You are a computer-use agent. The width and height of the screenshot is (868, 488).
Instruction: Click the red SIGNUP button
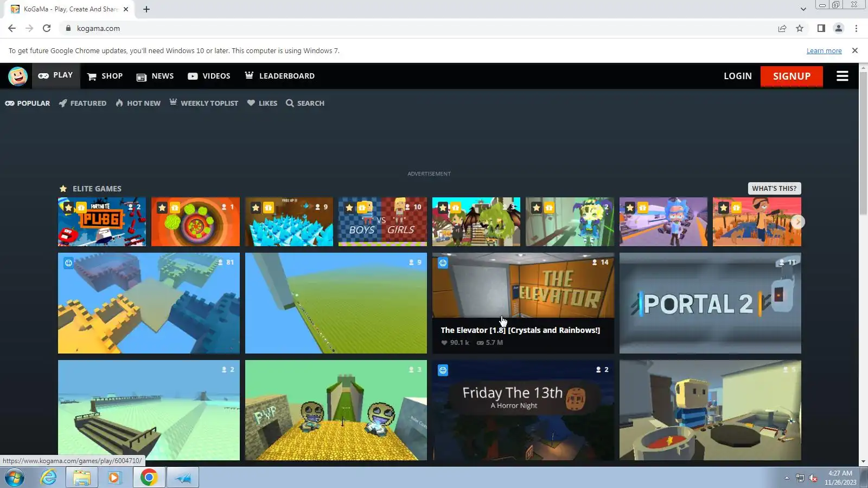click(x=792, y=76)
